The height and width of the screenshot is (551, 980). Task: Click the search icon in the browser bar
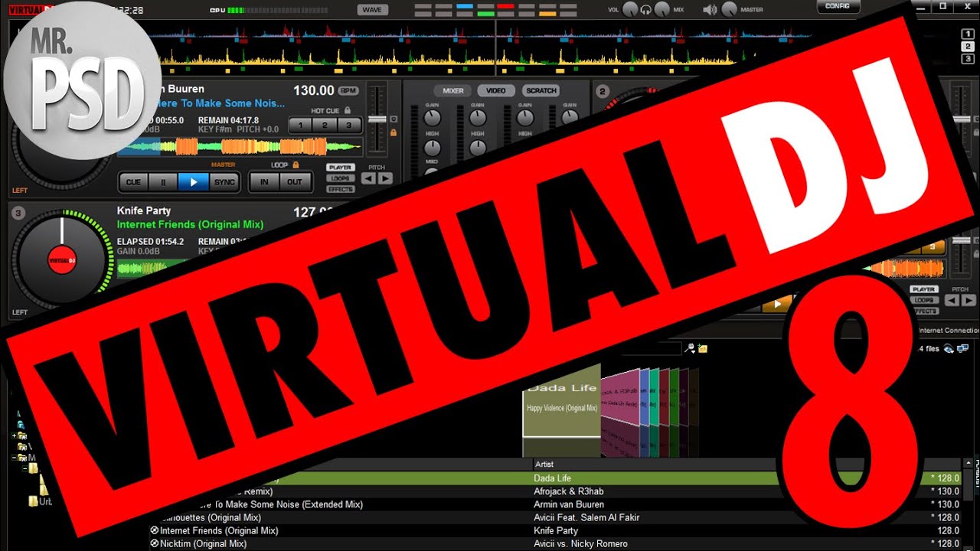pyautogui.click(x=690, y=348)
